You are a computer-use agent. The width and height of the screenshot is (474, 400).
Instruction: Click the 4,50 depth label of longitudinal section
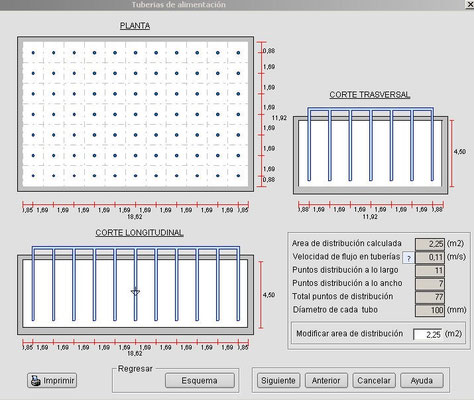coord(269,295)
